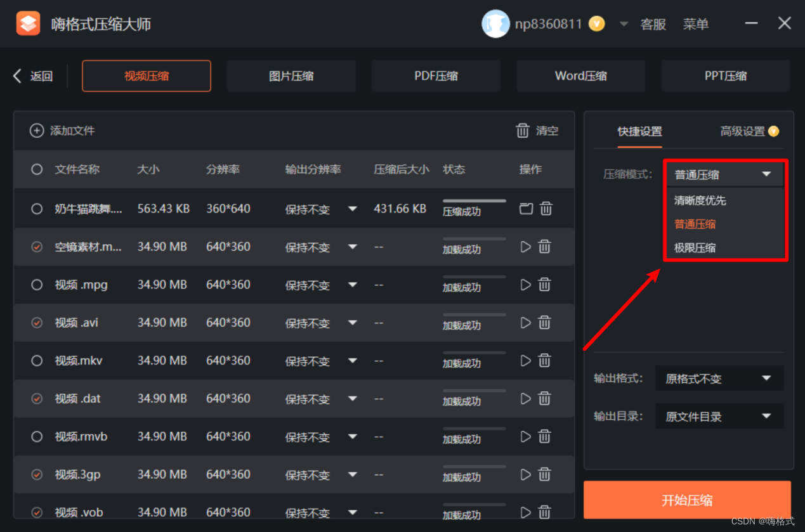Delete the 视频 .avi row

click(x=544, y=323)
